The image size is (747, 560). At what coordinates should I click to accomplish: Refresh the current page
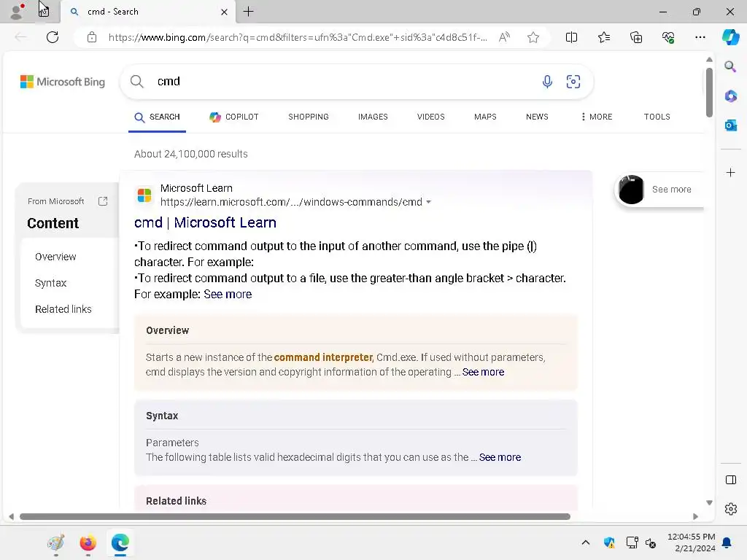(x=53, y=37)
